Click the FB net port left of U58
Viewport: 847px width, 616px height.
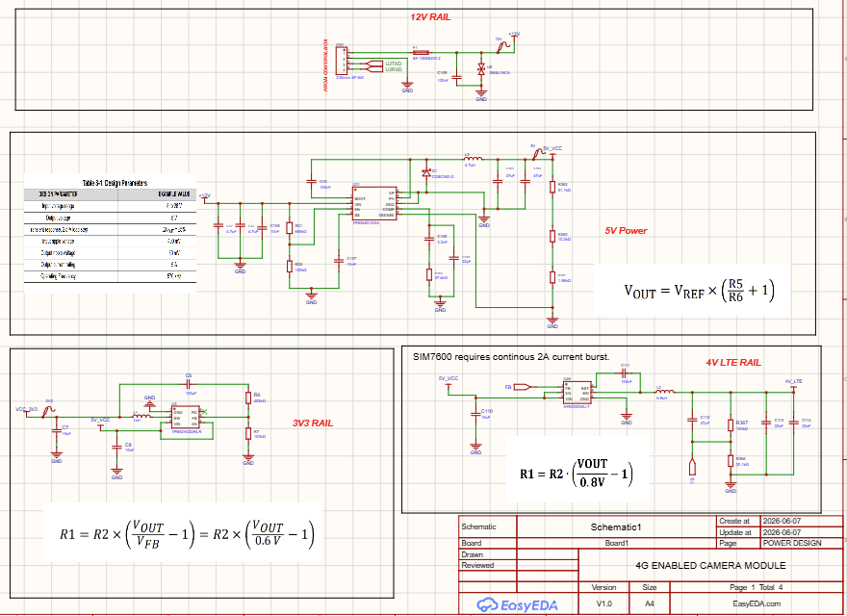(x=522, y=387)
